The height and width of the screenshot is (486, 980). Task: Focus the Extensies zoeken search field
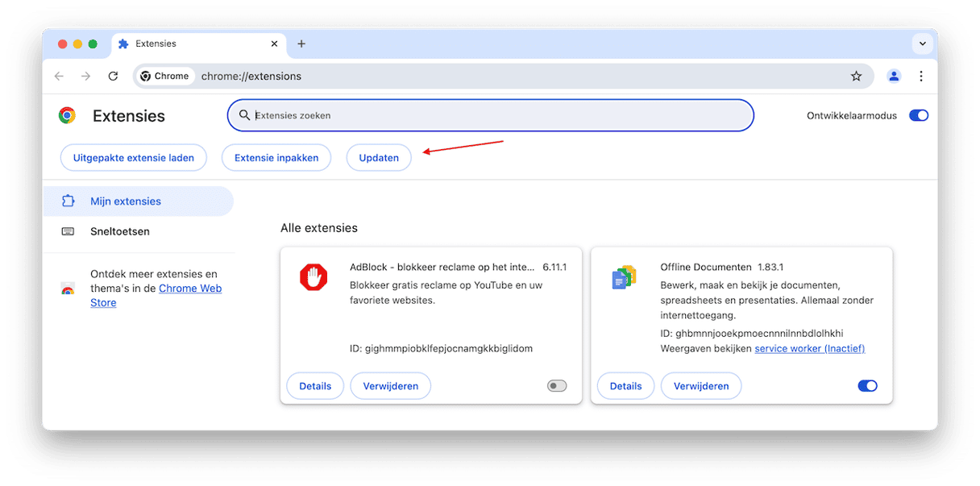(491, 115)
